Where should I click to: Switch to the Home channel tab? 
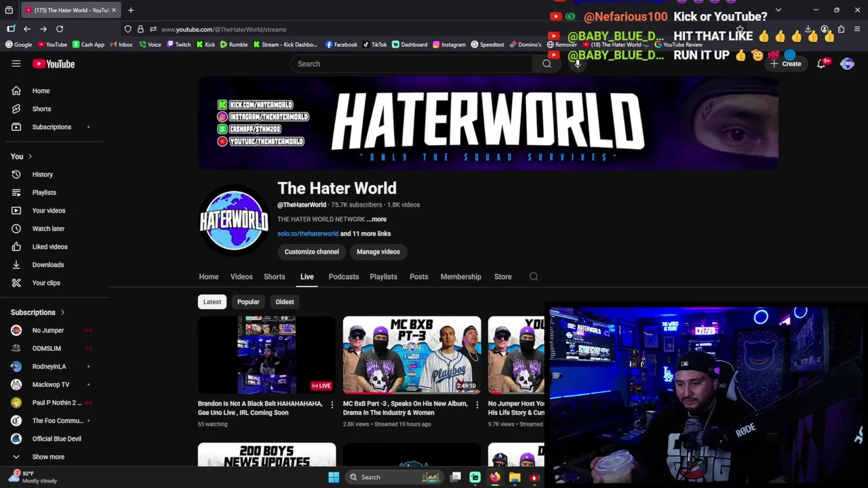click(x=209, y=277)
